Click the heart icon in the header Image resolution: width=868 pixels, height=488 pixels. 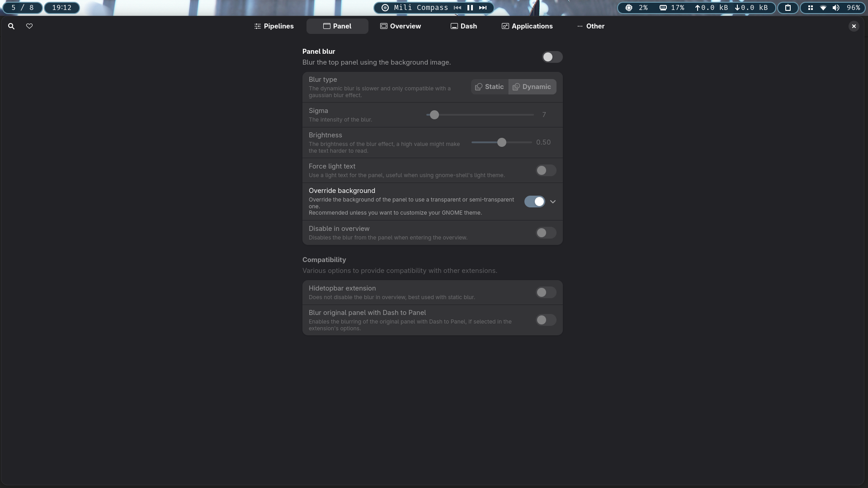tap(29, 26)
